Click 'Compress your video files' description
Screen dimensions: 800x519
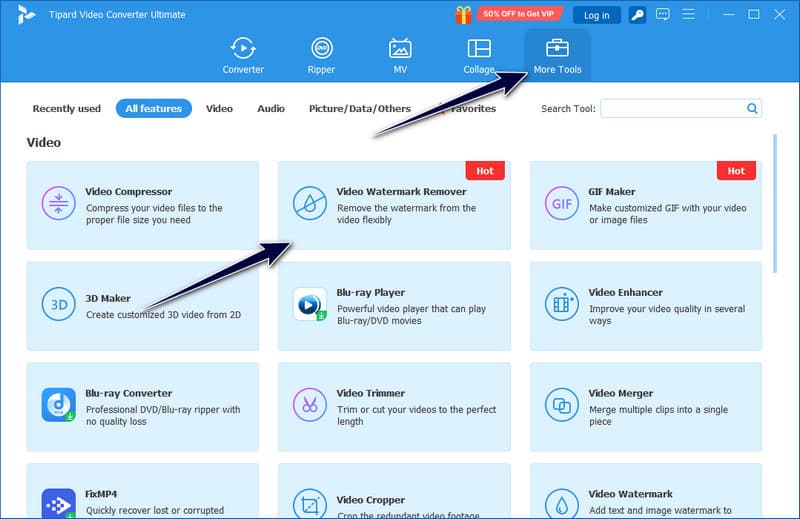154,214
